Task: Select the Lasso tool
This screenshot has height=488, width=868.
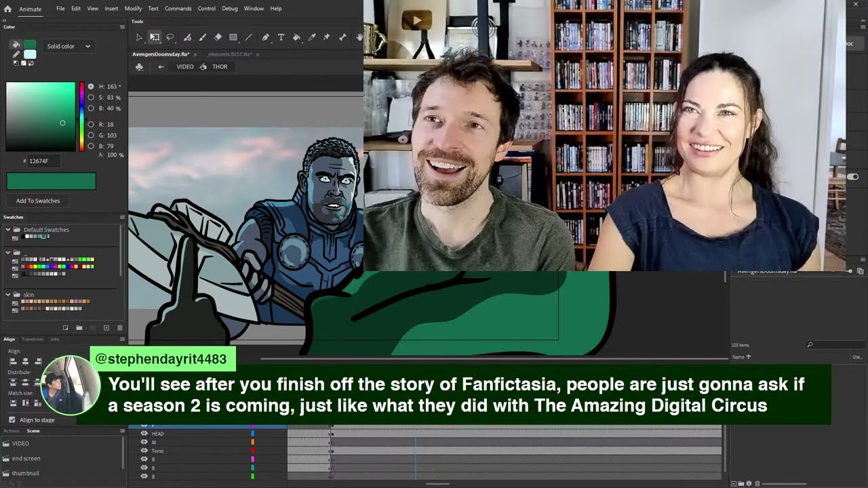Action: coord(170,37)
